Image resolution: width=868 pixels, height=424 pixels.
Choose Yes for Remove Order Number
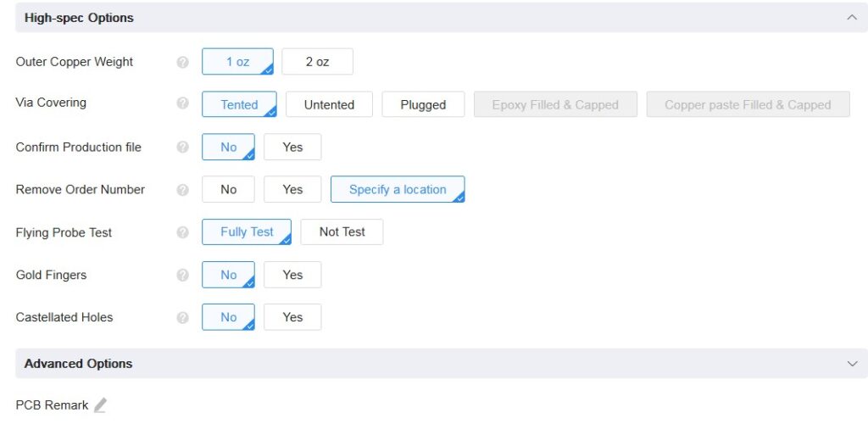click(x=292, y=189)
